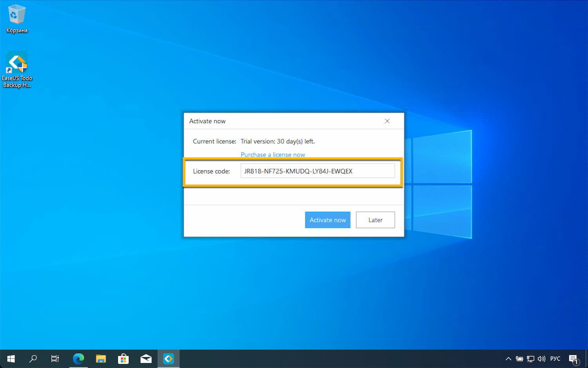Expand hidden system tray icons
This screenshot has width=588, height=368.
click(508, 358)
